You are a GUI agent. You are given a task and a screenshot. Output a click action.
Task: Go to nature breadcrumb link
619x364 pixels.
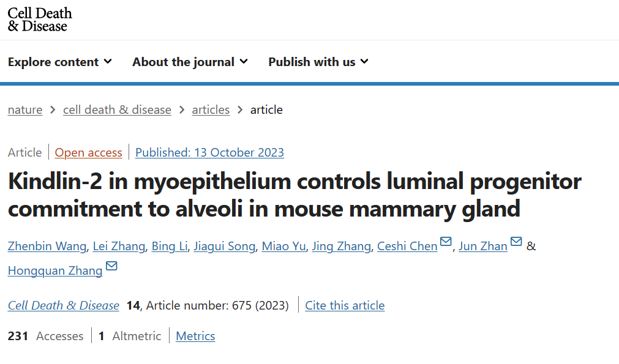pyautogui.click(x=25, y=110)
